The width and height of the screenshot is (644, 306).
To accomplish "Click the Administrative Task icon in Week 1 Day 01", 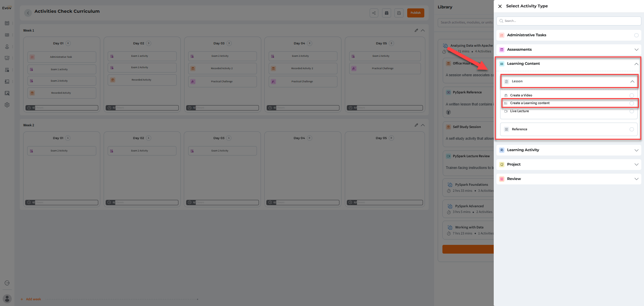I will point(32,57).
